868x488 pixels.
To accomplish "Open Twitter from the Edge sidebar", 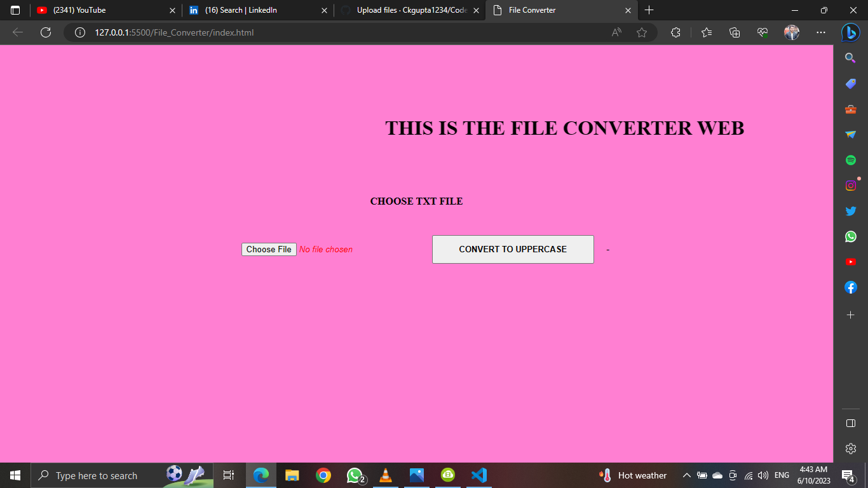I will (851, 210).
